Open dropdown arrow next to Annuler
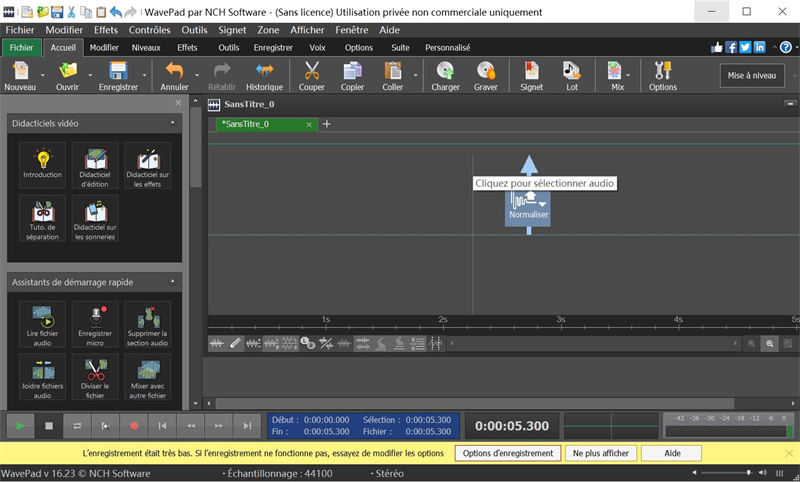 (x=197, y=75)
